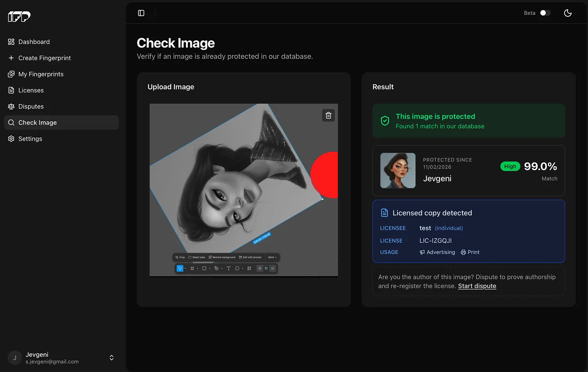Click the 'PROTECTED SINCE' date 11/02/2026
This screenshot has width=588, height=372.
pyautogui.click(x=437, y=167)
